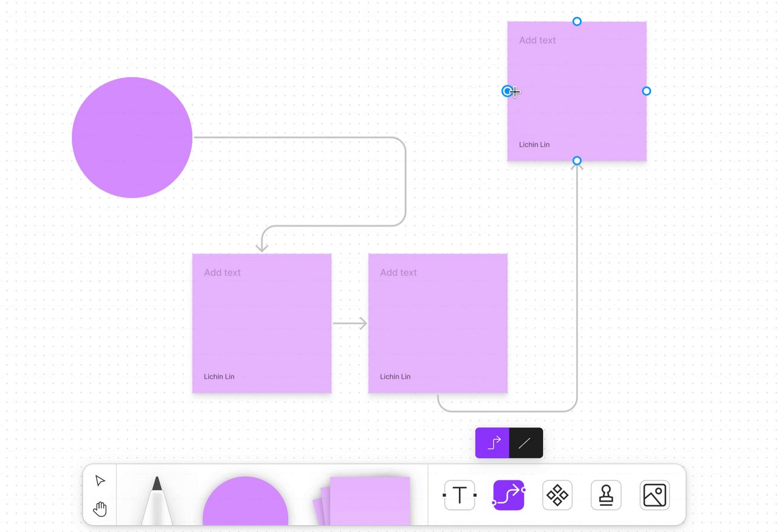The height and width of the screenshot is (532, 778).
Task: Select the arrow Move tool
Action: [100, 481]
